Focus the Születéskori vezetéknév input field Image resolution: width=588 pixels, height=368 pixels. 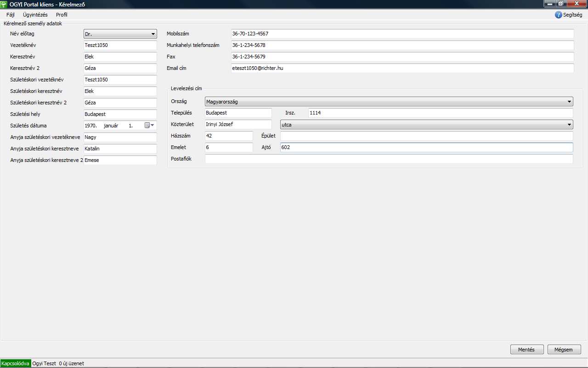point(120,80)
